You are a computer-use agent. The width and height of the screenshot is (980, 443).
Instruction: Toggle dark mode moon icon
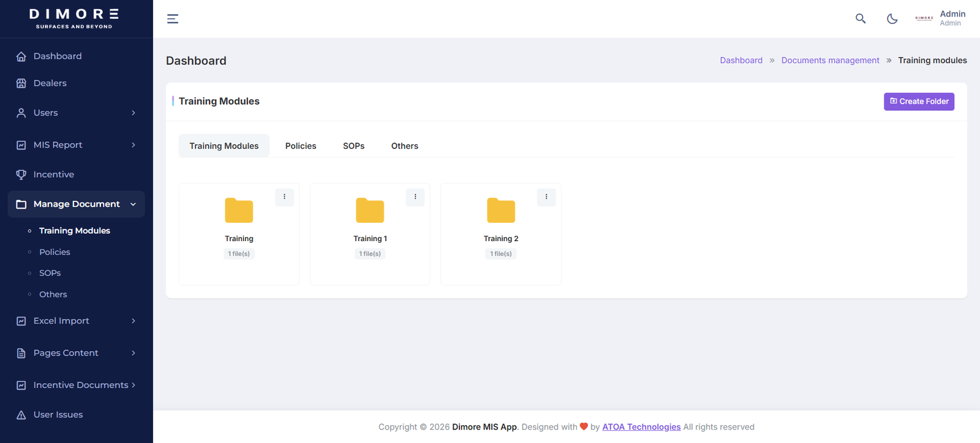(x=892, y=18)
